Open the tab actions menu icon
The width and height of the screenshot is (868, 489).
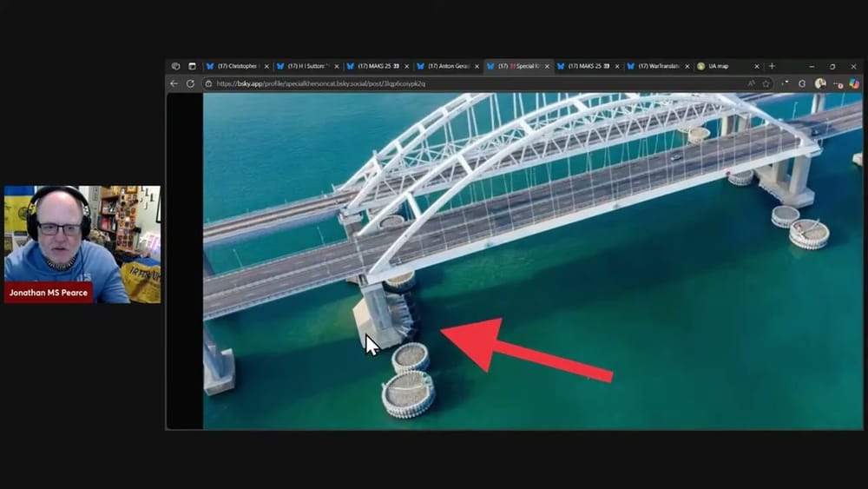[x=192, y=66]
